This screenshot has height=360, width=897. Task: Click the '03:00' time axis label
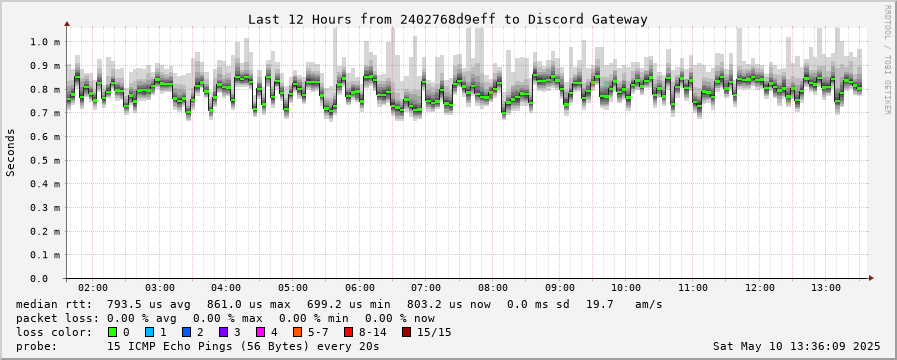pos(160,288)
